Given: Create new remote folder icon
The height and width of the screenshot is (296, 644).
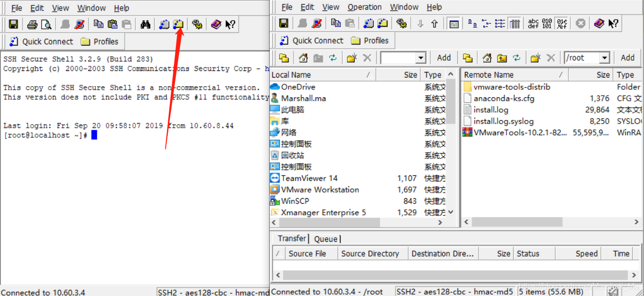Looking at the screenshot, I should pos(536,58).
